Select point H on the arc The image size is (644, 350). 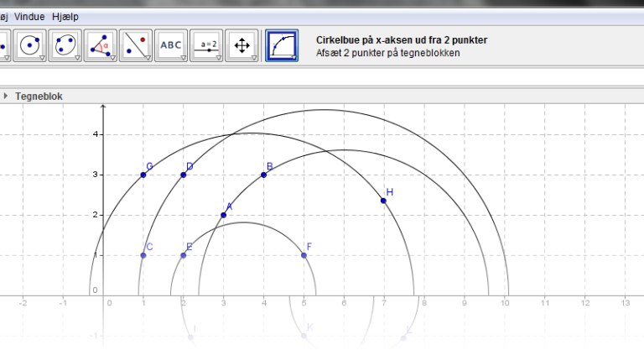click(x=383, y=201)
